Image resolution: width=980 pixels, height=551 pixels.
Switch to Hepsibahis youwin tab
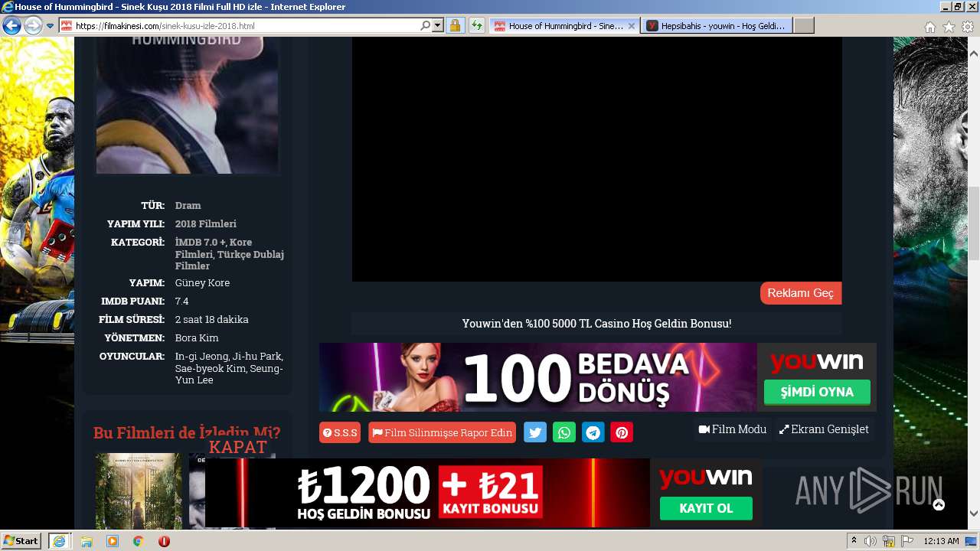point(717,26)
